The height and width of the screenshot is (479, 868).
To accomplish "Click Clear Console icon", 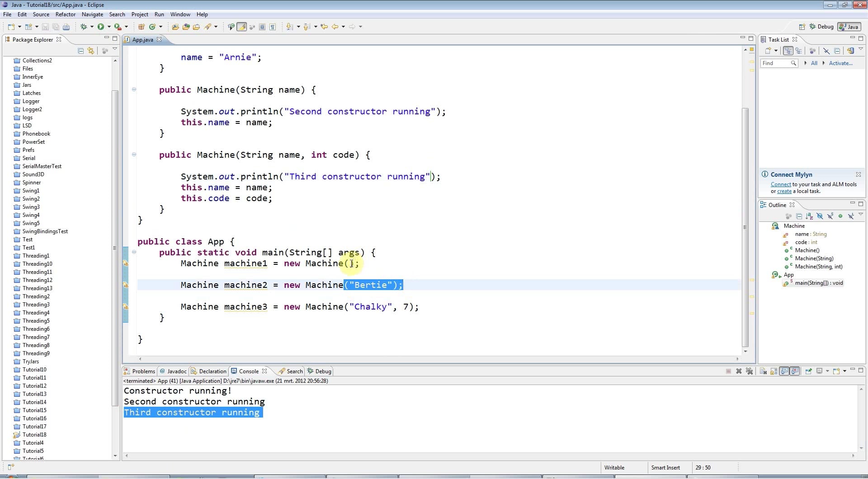I will [763, 371].
